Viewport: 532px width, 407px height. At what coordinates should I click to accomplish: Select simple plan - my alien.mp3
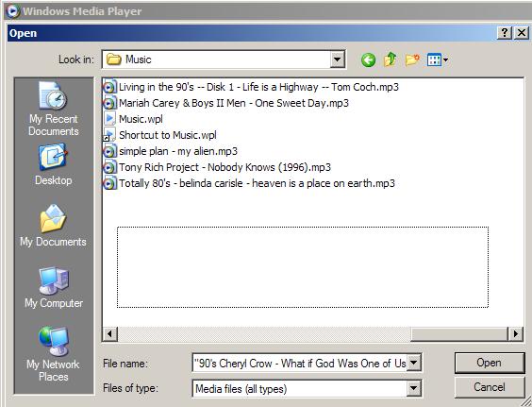[171, 151]
